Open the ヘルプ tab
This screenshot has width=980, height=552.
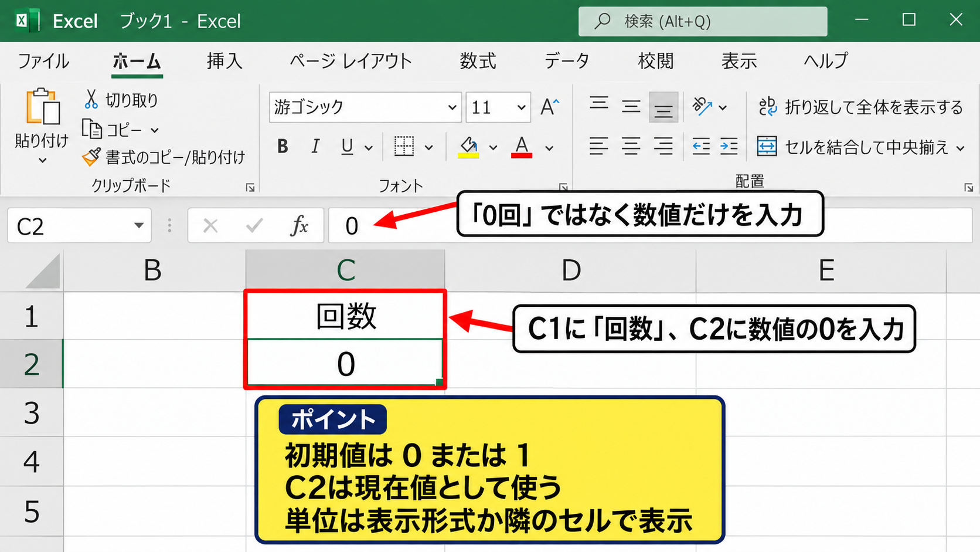[826, 61]
